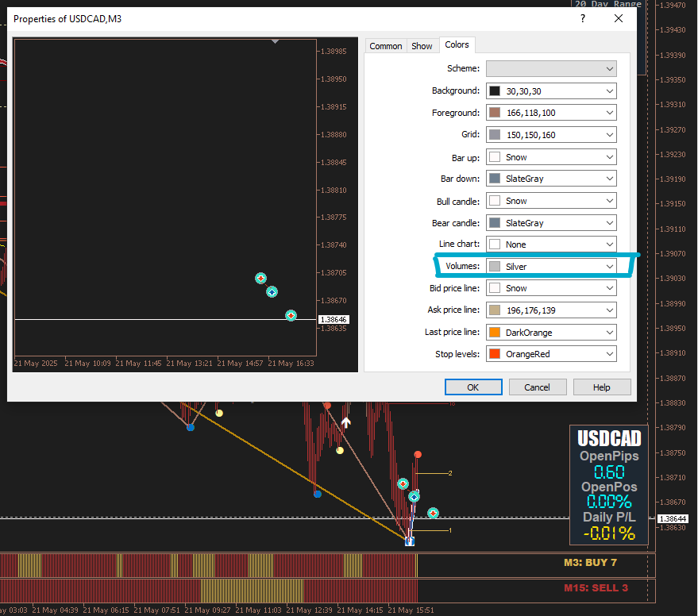Expand the Bull candle color dropdown
This screenshot has width=698, height=616.
coord(551,201)
